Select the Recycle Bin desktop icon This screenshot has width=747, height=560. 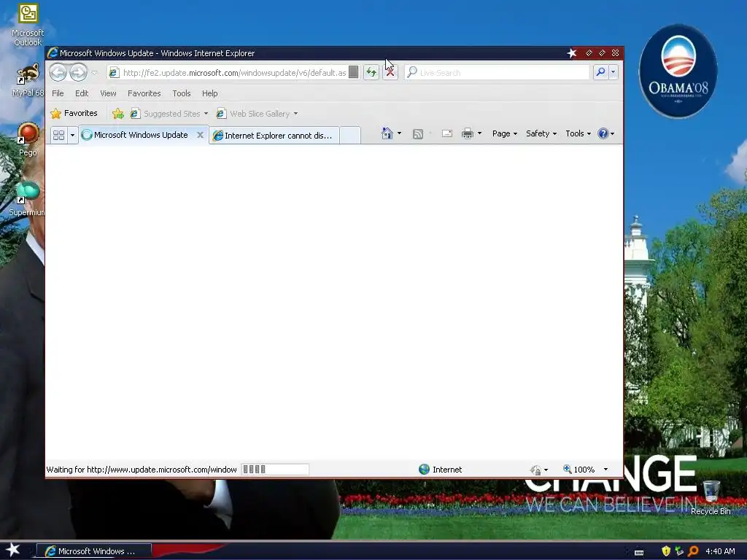pos(711,497)
